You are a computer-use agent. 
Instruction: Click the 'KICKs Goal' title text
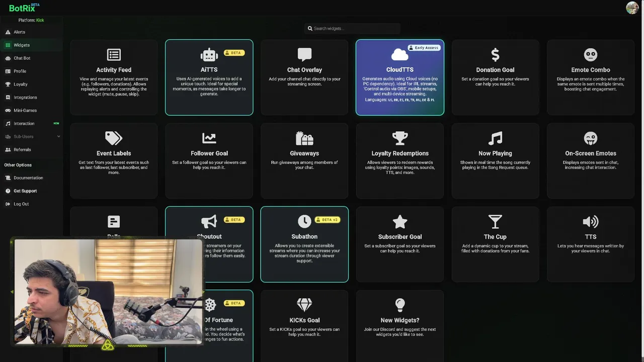[304, 320]
